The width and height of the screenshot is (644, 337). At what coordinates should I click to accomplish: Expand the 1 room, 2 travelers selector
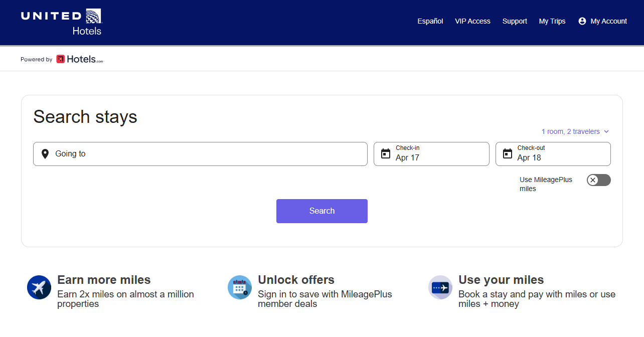(x=575, y=131)
